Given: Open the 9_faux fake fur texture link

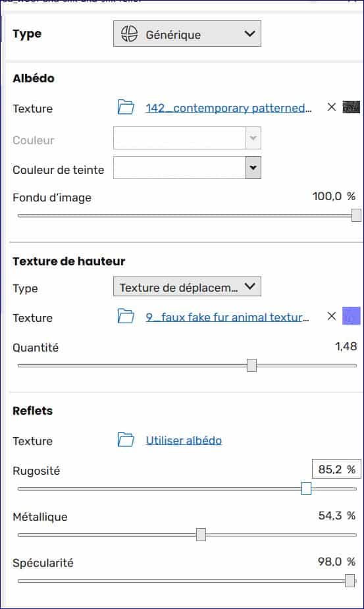Looking at the screenshot, I should [x=227, y=317].
